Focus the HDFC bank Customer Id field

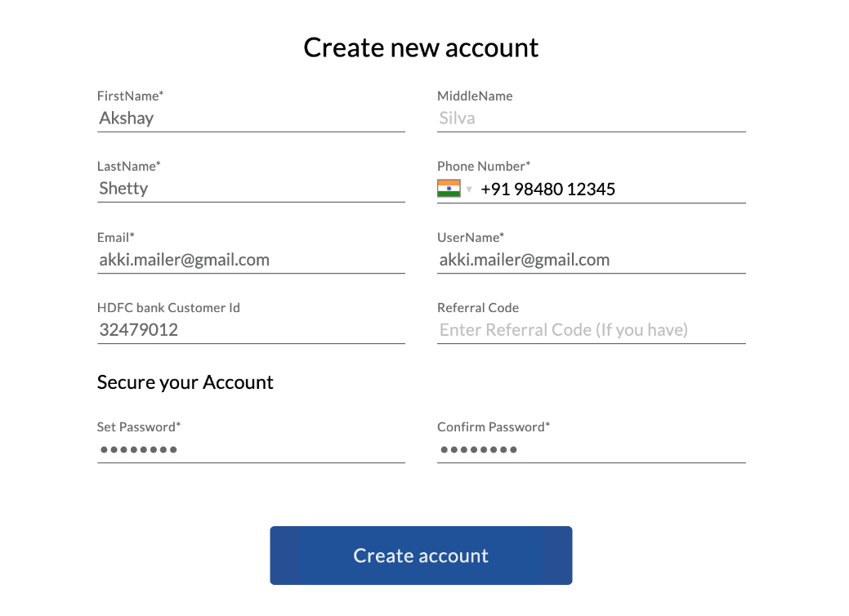click(251, 330)
